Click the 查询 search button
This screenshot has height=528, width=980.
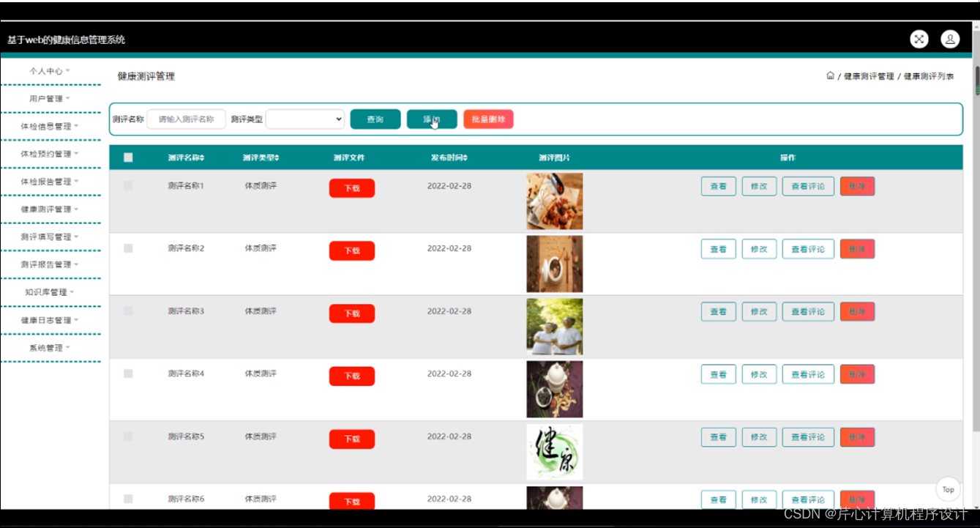375,119
